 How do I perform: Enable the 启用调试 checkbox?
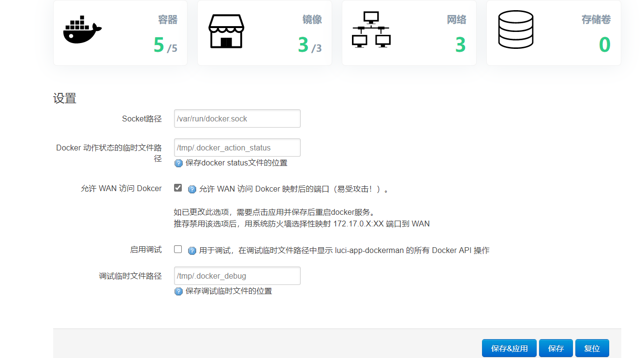pos(178,249)
